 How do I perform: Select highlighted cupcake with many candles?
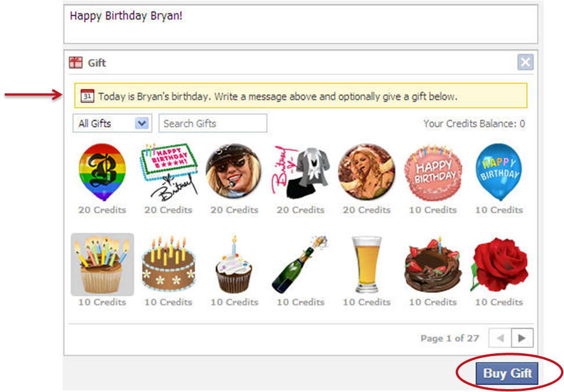coord(102,265)
